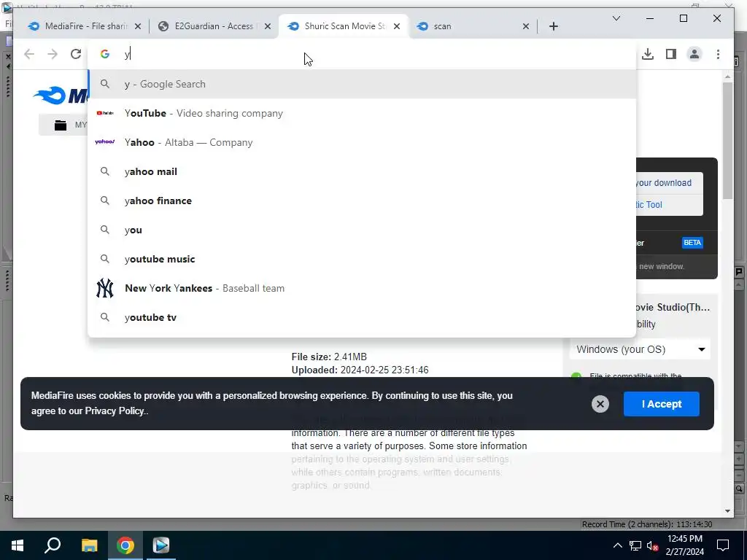Viewport: 747px width, 560px height.
Task: Open a new tab with plus button
Action: tap(553, 26)
